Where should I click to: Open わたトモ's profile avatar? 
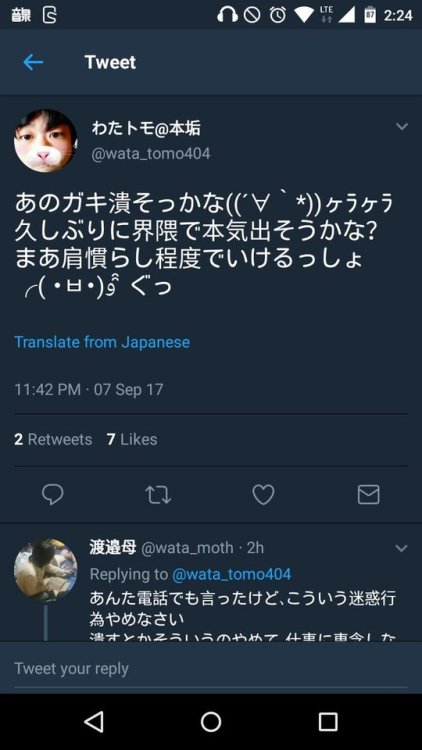tap(46, 141)
